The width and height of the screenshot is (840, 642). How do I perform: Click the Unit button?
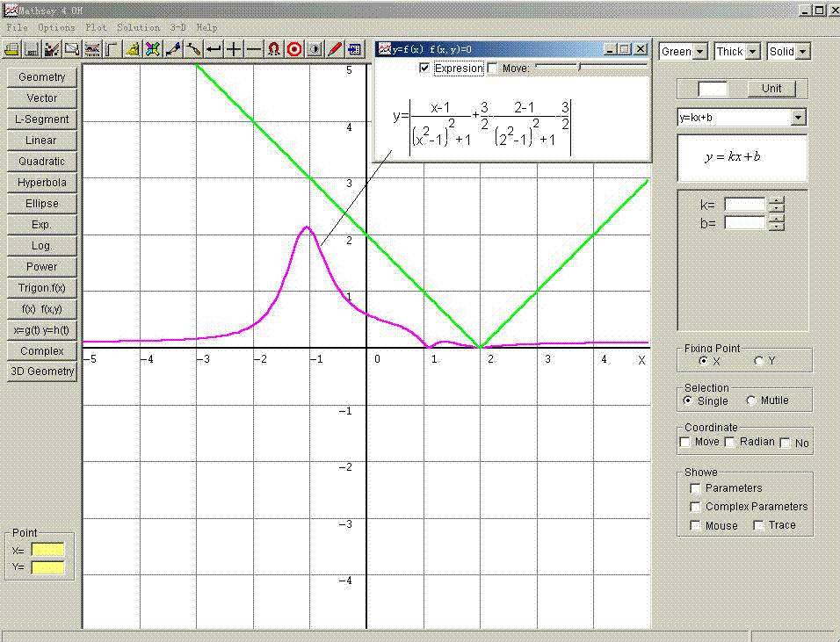771,89
